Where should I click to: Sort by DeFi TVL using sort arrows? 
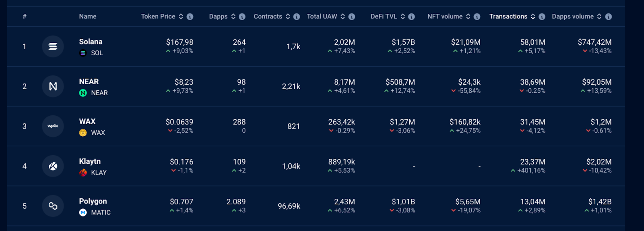(402, 17)
